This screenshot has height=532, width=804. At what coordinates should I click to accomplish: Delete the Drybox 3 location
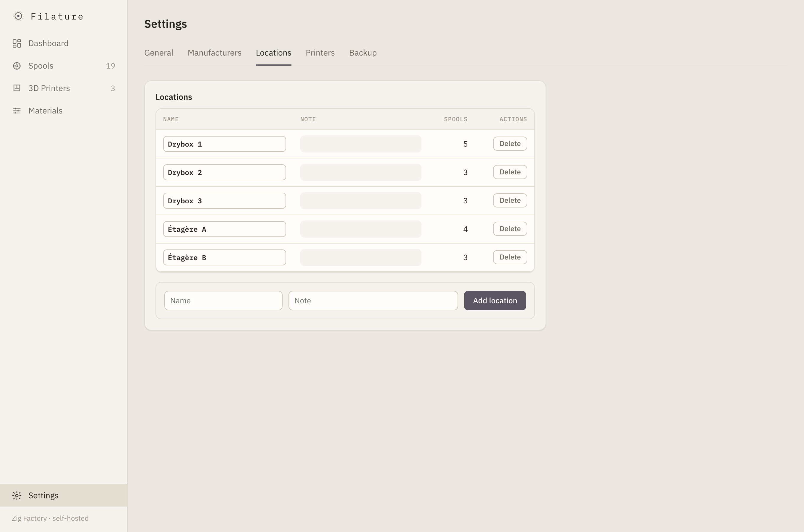(x=510, y=200)
